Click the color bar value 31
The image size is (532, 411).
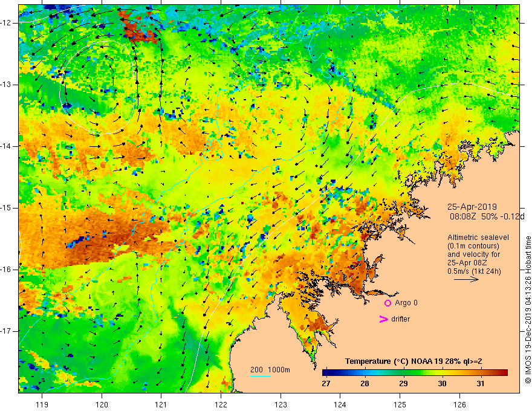coord(480,384)
